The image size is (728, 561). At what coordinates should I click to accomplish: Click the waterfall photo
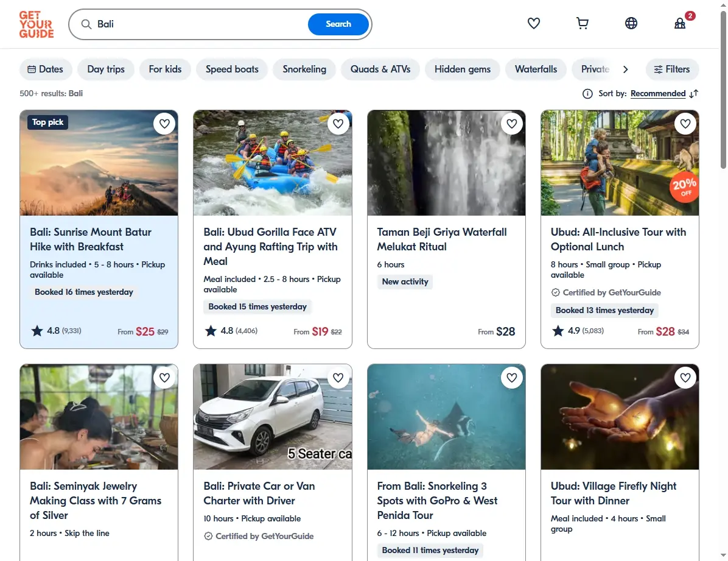coord(446,163)
